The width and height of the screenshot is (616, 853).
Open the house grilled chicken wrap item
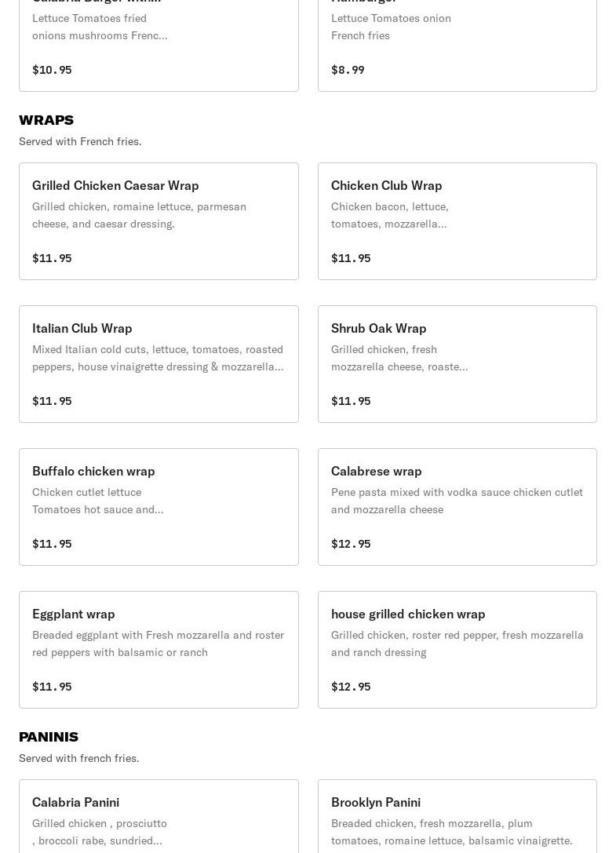click(457, 650)
